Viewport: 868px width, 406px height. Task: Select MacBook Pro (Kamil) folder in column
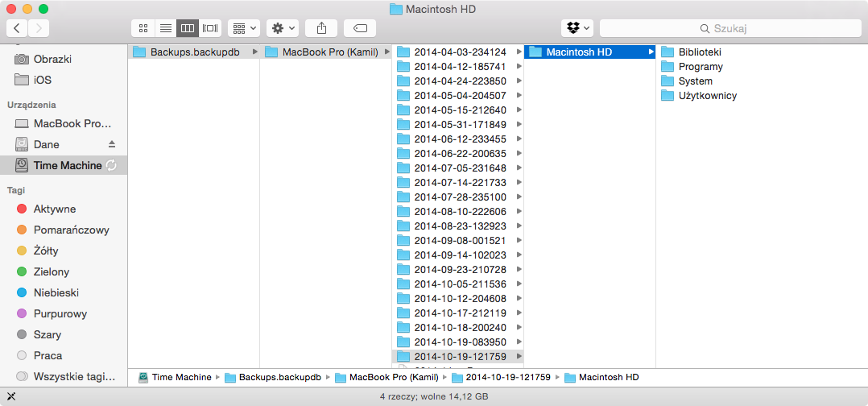[x=325, y=52]
